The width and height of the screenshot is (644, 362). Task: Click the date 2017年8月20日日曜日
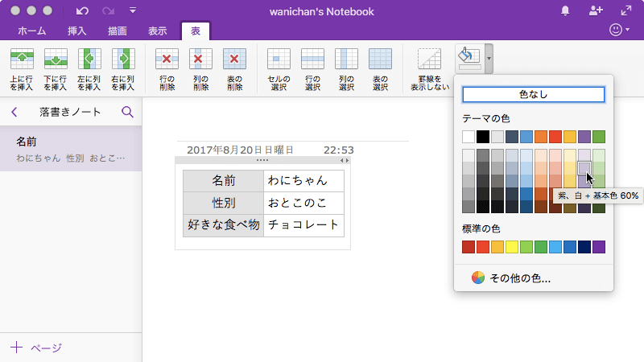pos(240,150)
